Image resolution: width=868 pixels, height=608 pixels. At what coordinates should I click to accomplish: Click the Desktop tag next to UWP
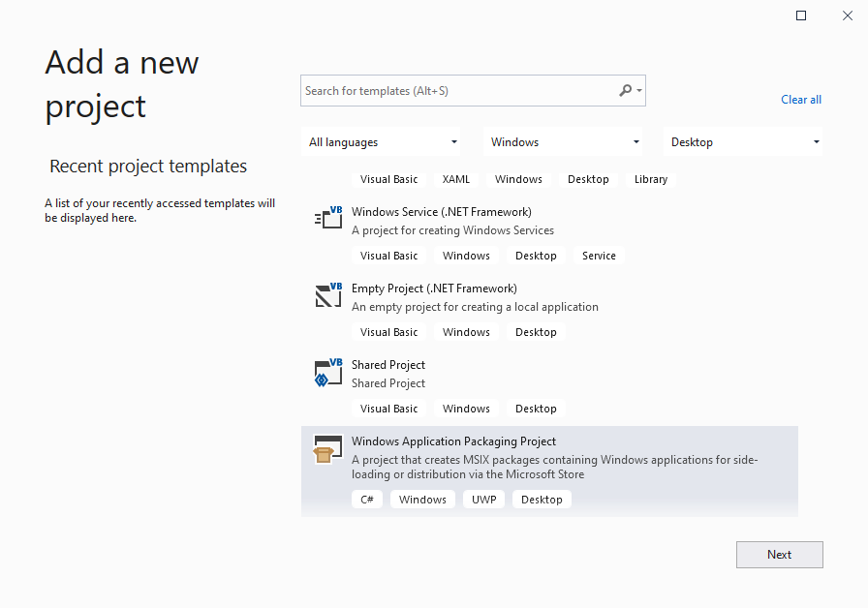click(542, 500)
